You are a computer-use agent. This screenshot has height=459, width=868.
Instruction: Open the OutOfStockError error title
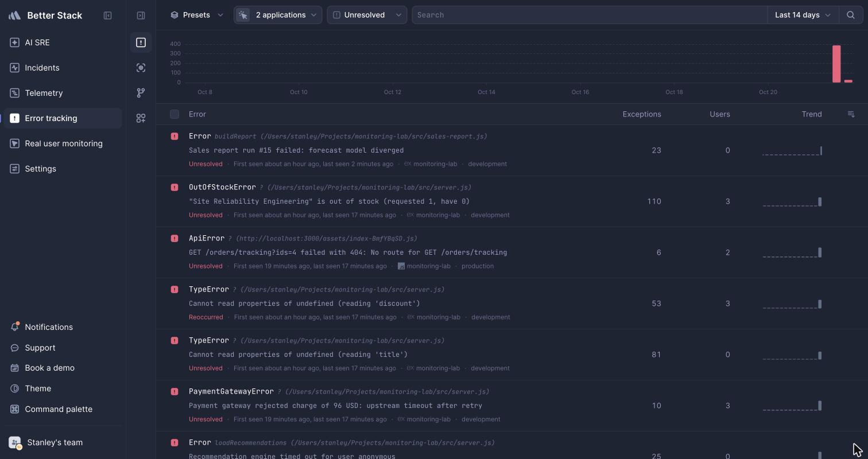222,187
